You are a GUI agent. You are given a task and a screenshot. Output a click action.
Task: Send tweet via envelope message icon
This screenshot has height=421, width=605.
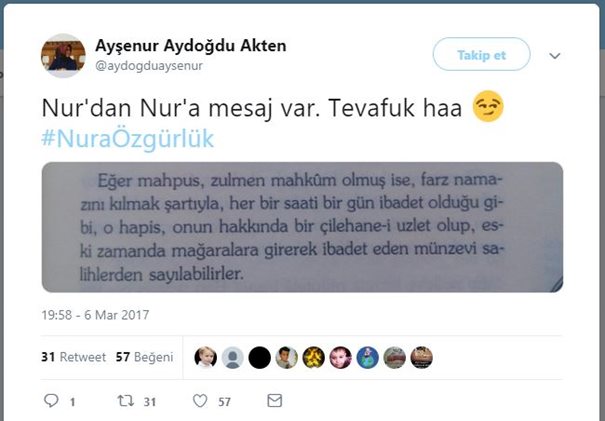point(275,401)
